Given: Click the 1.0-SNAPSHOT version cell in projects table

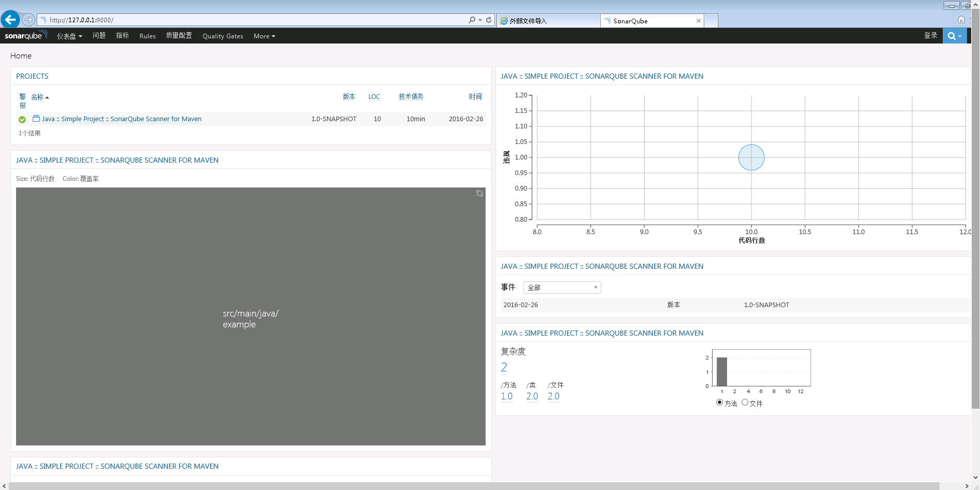Looking at the screenshot, I should (334, 119).
